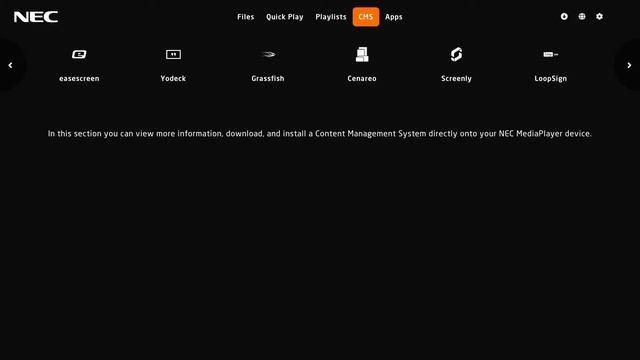Click the LoopSign label
Image resolution: width=640 pixels, height=360 pixels.
pyautogui.click(x=551, y=78)
